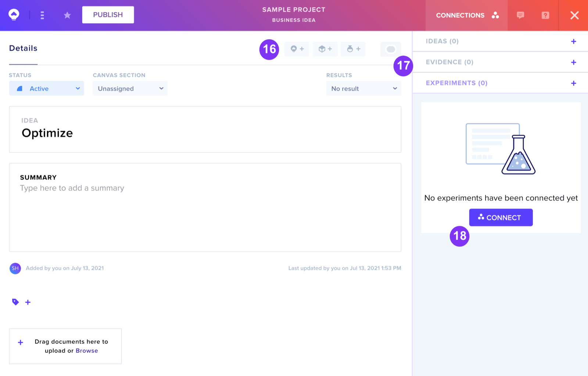This screenshot has height=376, width=588.
Task: Open the Status dropdown showing Active
Action: (47, 89)
